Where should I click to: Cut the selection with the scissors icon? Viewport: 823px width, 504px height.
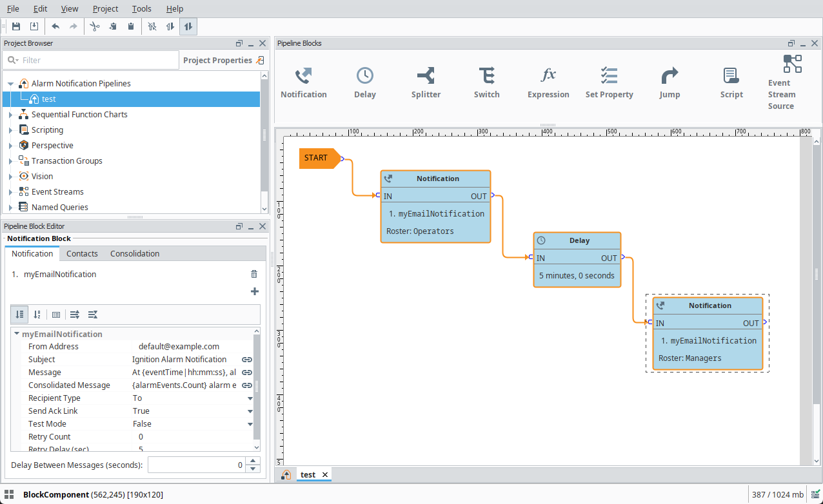[x=95, y=26]
